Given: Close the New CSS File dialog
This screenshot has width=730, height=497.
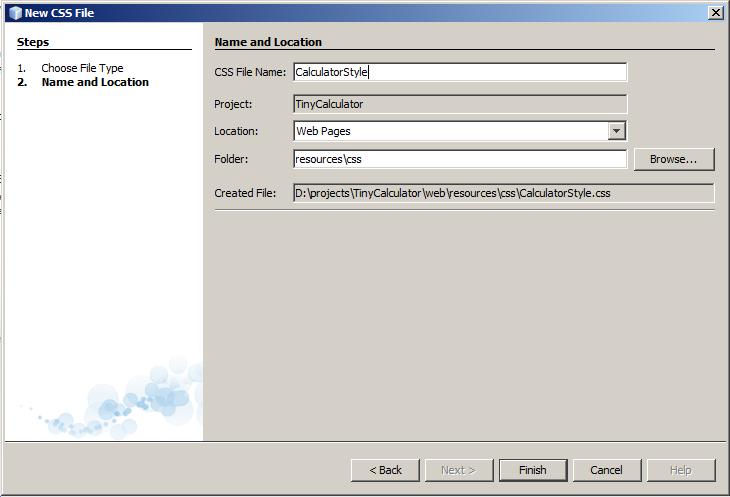Looking at the screenshot, I should [x=715, y=12].
